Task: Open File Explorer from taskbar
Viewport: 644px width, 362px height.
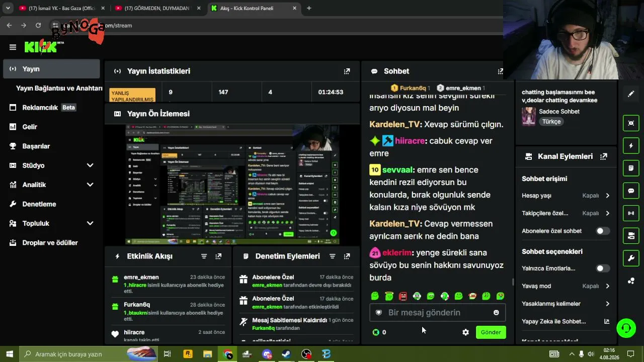Action: tap(207, 354)
